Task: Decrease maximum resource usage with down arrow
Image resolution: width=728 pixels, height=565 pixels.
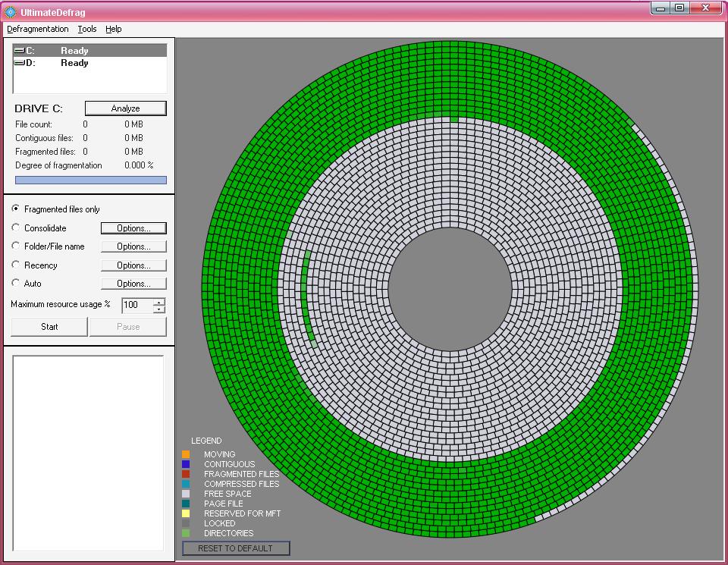Action: pos(158,309)
